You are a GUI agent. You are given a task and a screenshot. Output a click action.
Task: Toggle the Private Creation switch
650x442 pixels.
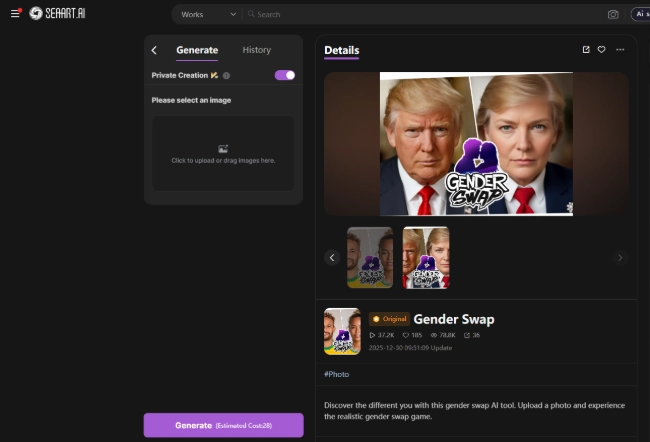pyautogui.click(x=285, y=75)
